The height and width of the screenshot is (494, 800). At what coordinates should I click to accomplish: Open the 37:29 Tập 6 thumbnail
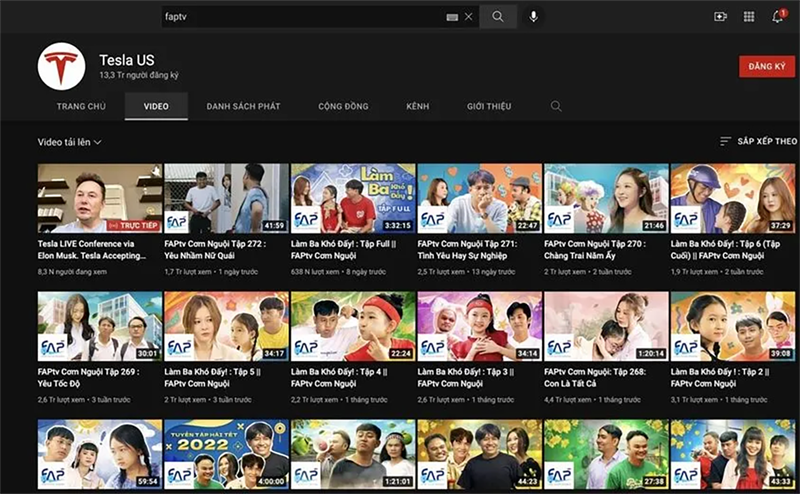733,198
